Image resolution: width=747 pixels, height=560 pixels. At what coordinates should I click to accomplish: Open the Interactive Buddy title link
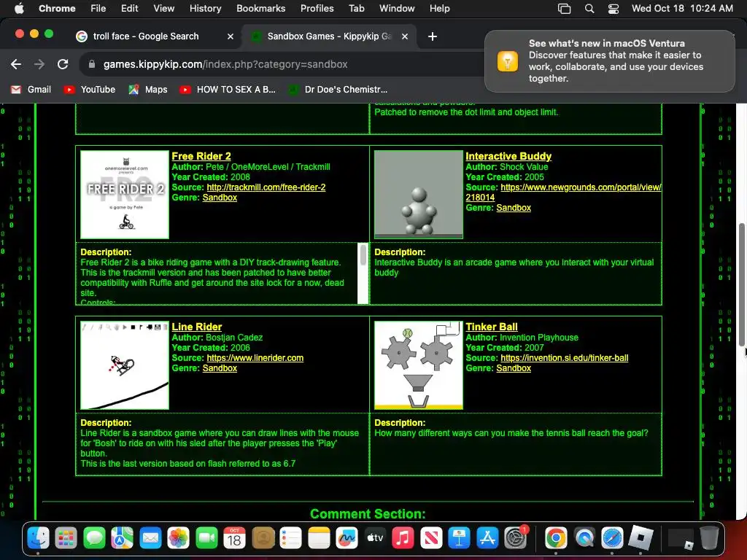click(x=508, y=156)
